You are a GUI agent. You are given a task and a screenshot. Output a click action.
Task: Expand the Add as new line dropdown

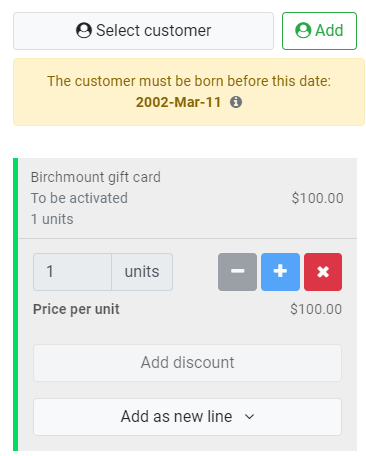(187, 417)
